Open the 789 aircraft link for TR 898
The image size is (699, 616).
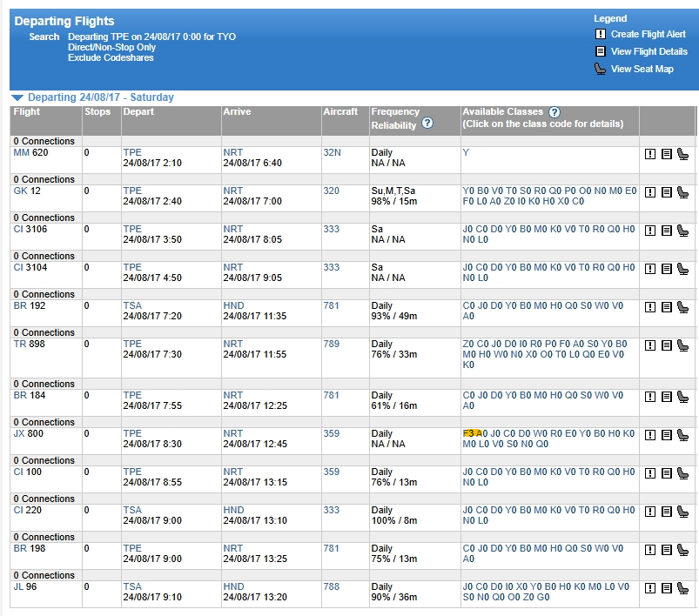click(x=332, y=344)
